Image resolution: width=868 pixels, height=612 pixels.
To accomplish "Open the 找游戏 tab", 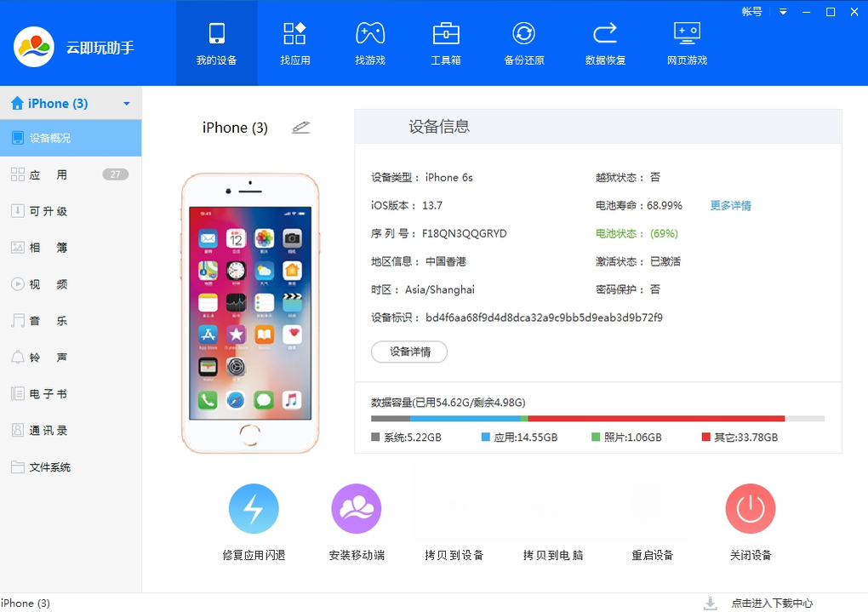I will (370, 43).
